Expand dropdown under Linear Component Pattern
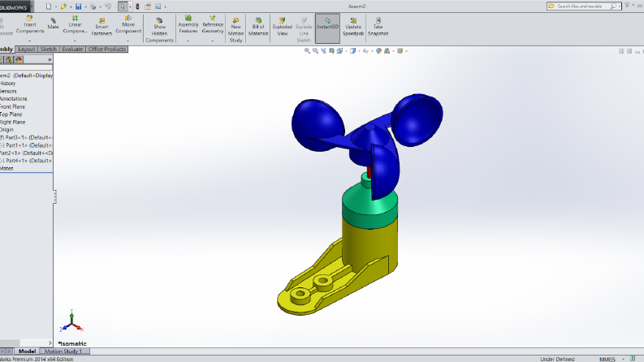Viewport: 644px width, 362px height. 75,41
